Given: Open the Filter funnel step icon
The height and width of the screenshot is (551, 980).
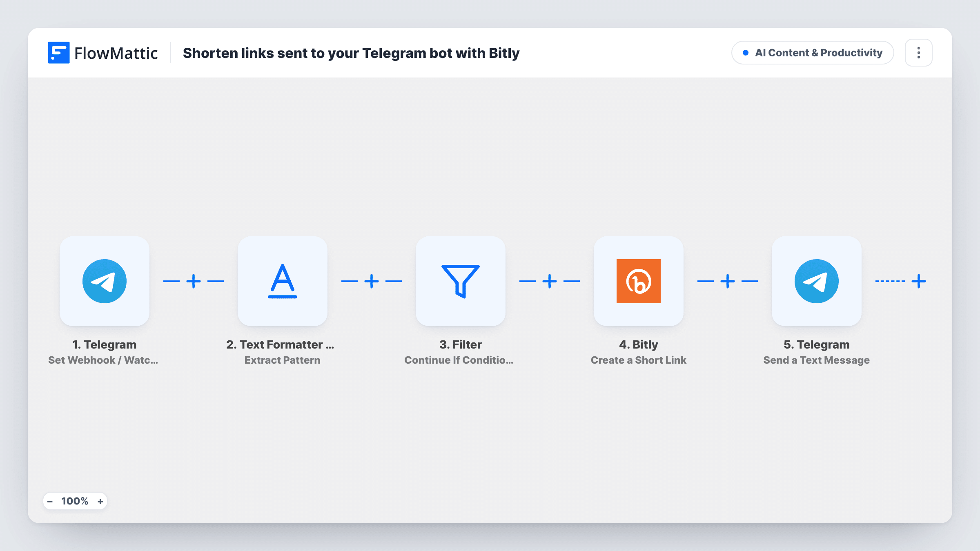Looking at the screenshot, I should coord(461,281).
